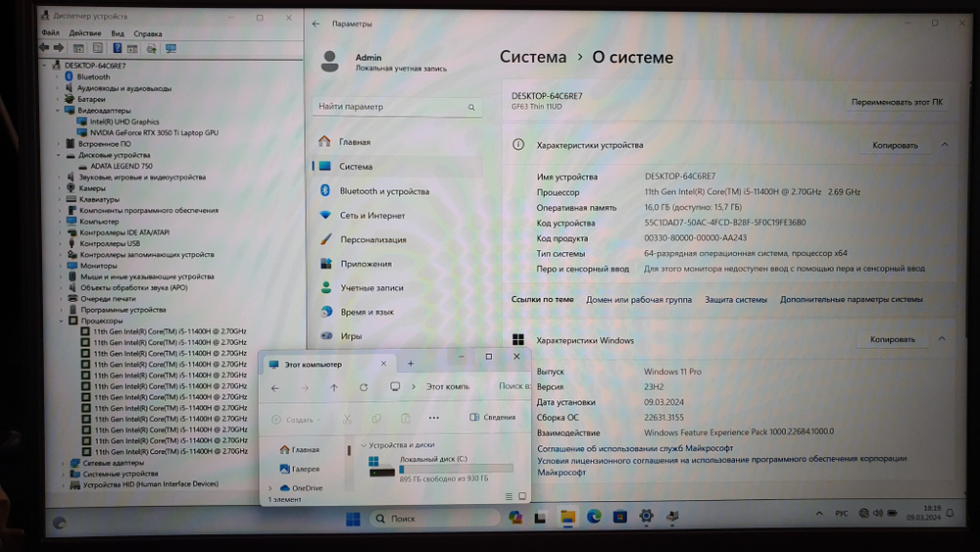Toggle the Сведения details pane

(493, 418)
